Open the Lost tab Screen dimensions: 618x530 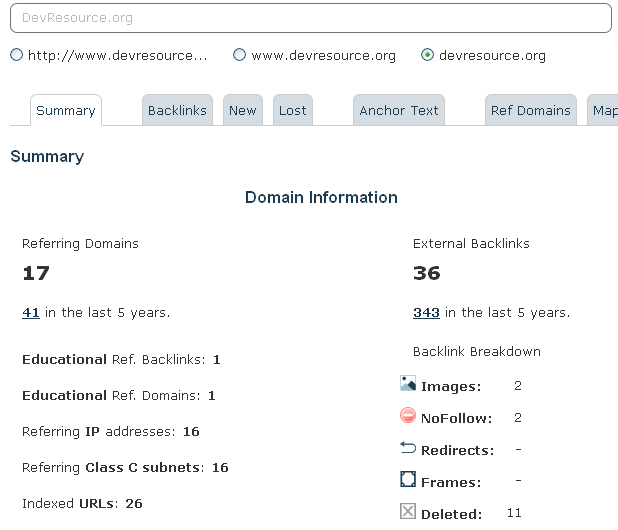tap(293, 110)
